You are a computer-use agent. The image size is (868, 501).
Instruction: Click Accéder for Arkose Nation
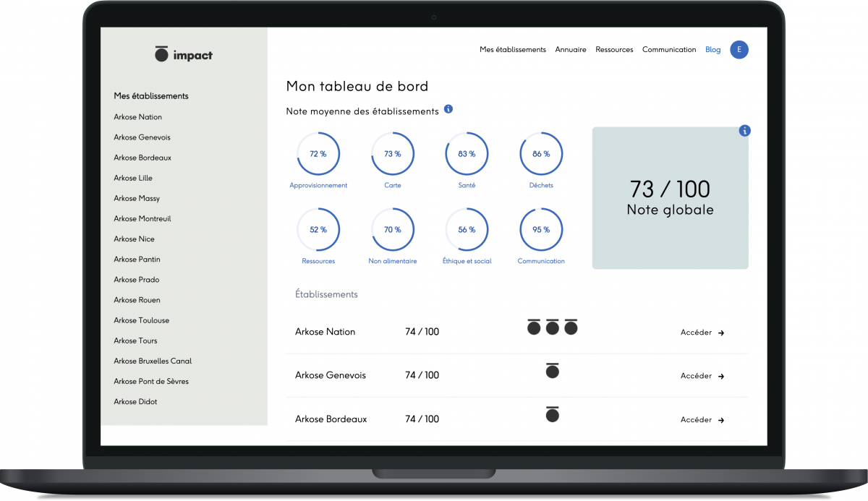click(x=702, y=333)
